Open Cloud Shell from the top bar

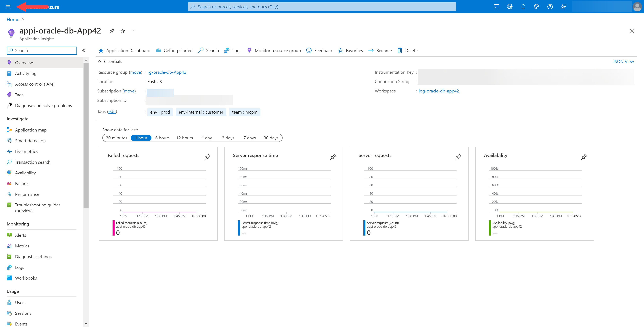496,7
